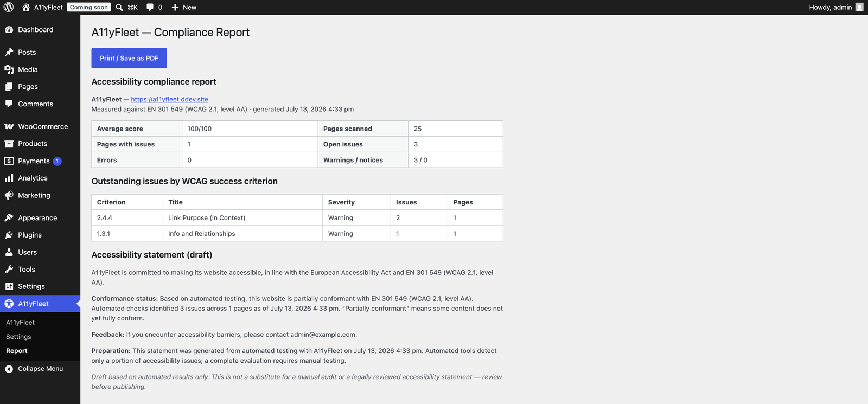Open the Dashboard menu
The width and height of the screenshot is (868, 404).
tap(40, 30)
